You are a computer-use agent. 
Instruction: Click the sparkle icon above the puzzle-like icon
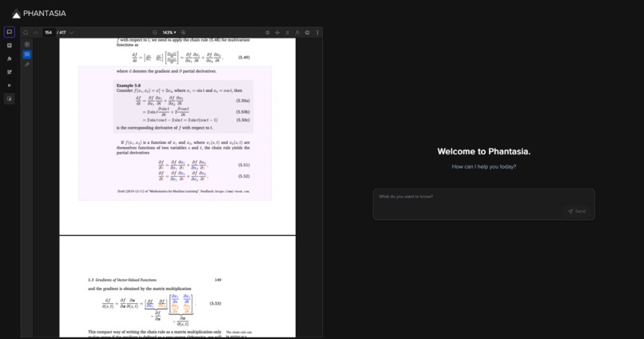click(10, 58)
